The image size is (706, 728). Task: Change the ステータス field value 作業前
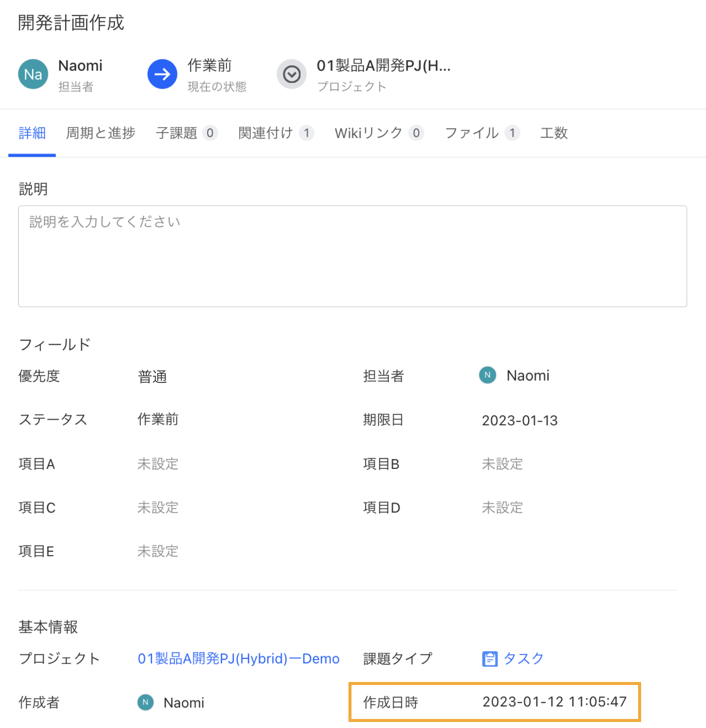(x=158, y=419)
